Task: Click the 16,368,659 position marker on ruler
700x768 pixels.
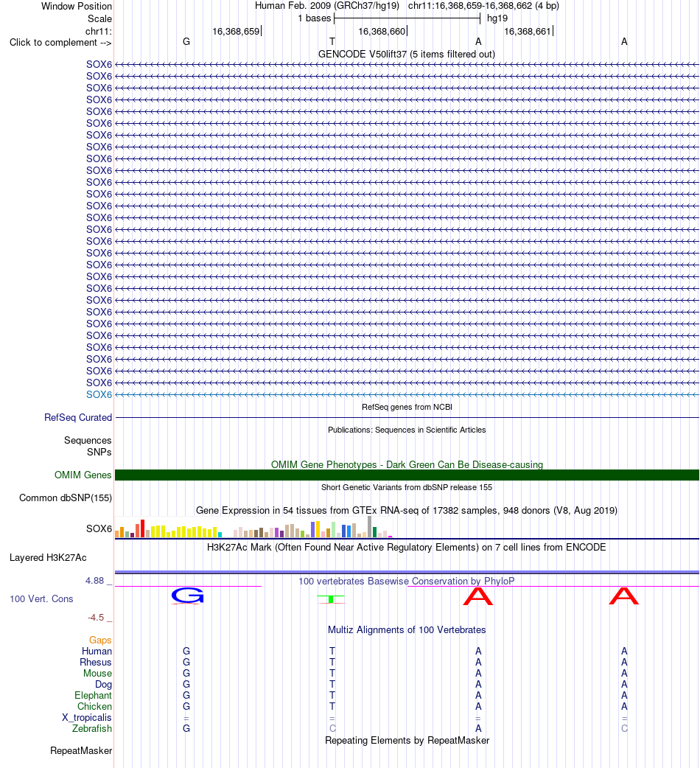Action: click(x=237, y=32)
